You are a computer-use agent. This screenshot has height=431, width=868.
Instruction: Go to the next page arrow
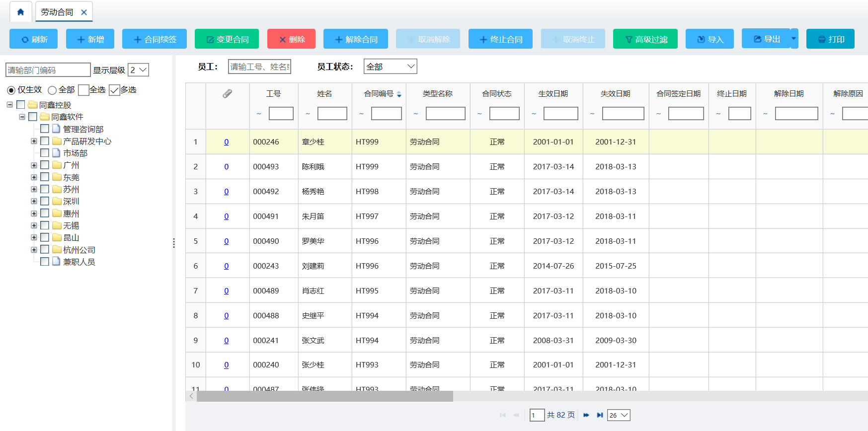click(586, 415)
